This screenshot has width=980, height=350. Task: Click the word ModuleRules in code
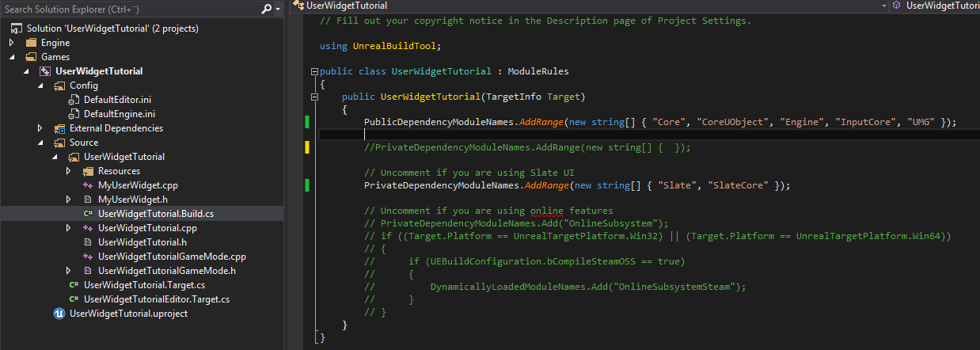click(538, 71)
